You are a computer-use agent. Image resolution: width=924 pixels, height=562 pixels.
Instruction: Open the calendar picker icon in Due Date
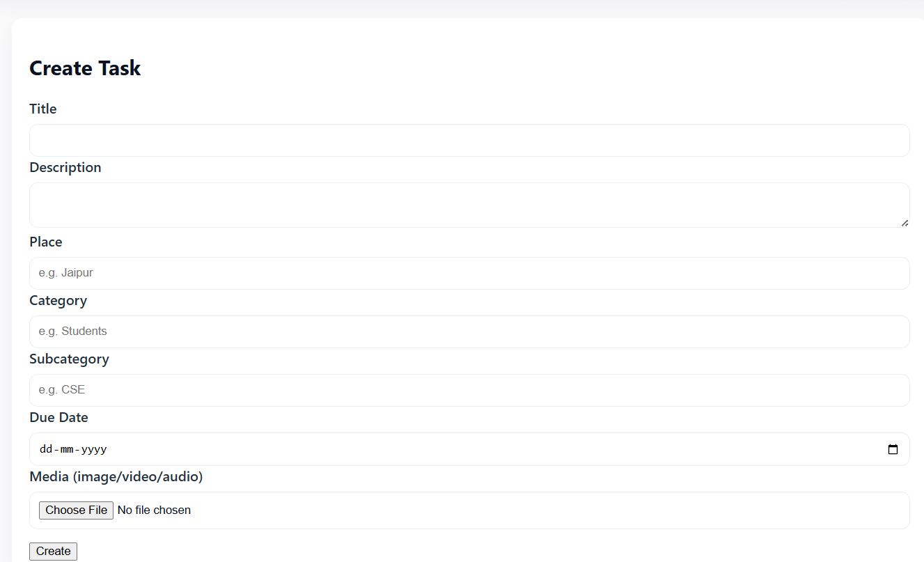tap(893, 449)
